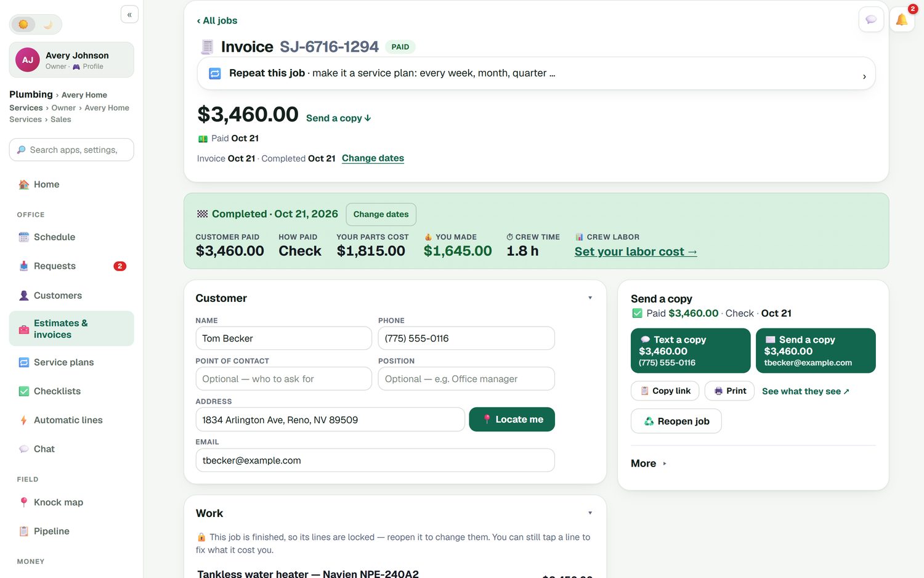Click the Position field

click(x=466, y=379)
